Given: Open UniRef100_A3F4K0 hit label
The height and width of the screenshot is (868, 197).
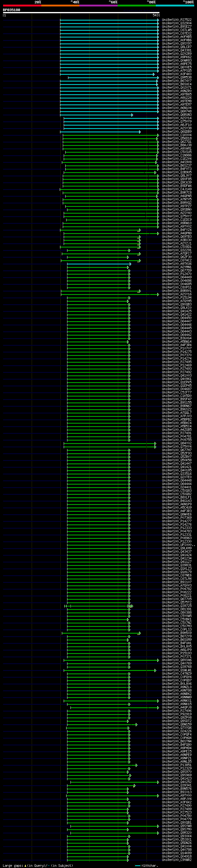Looking at the screenshot, I should click(x=177, y=74).
